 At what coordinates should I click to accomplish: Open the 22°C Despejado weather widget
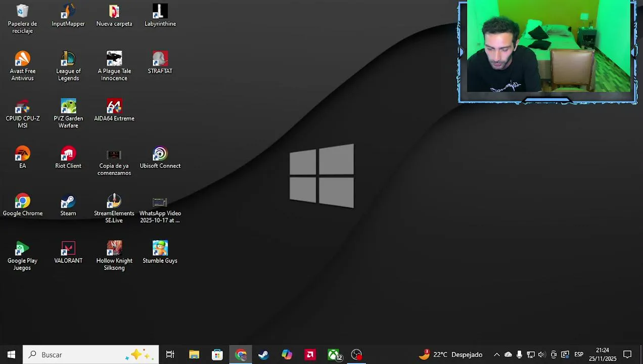pos(450,354)
